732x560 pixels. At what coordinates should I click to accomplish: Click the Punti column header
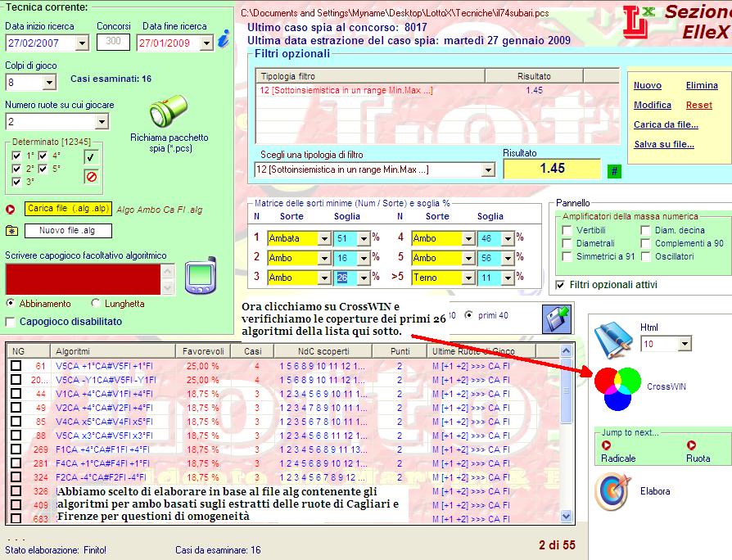pos(400,351)
